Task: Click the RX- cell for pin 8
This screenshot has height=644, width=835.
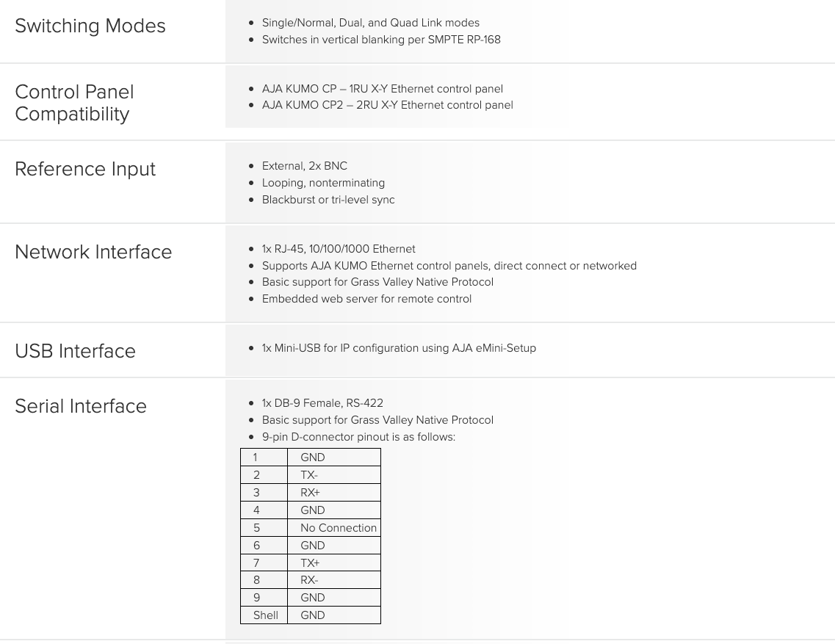Action: [x=334, y=580]
